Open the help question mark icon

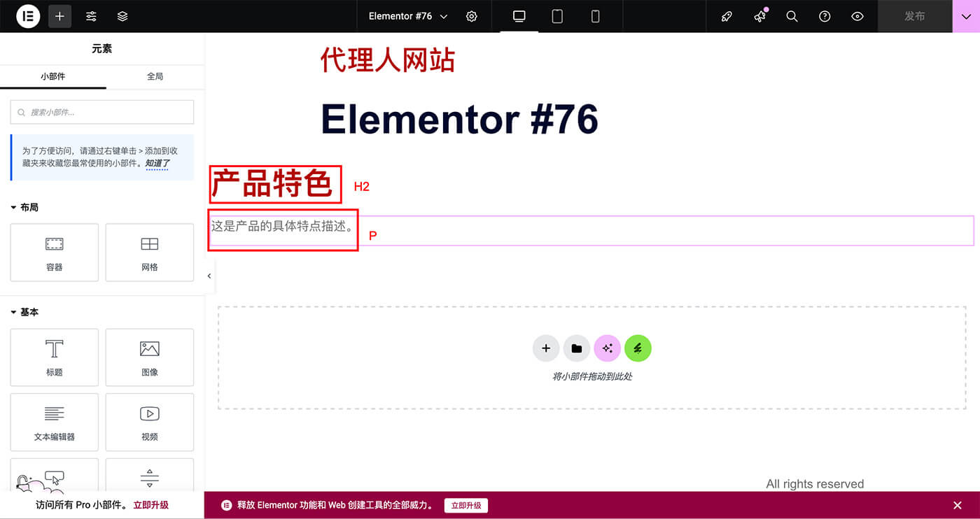point(825,16)
